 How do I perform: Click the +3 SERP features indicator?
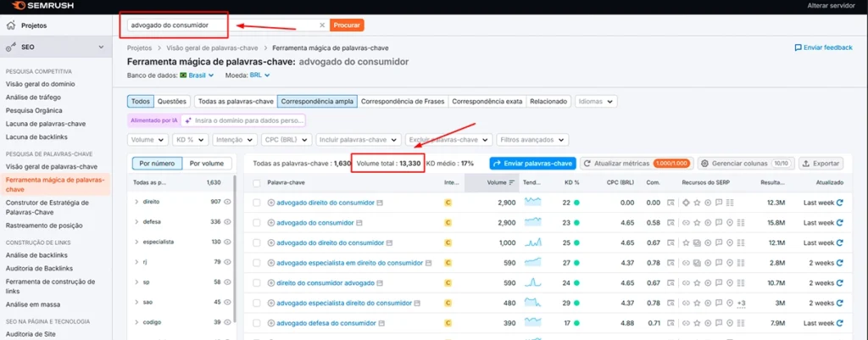coord(742,303)
